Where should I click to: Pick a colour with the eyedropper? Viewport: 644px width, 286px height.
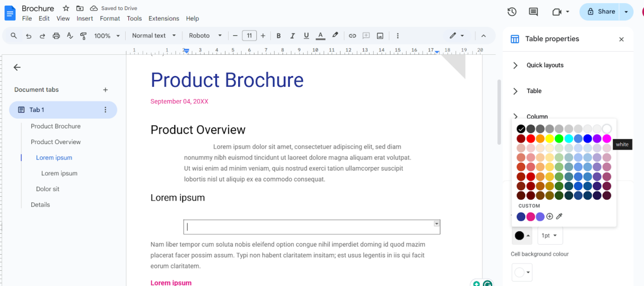click(x=559, y=217)
